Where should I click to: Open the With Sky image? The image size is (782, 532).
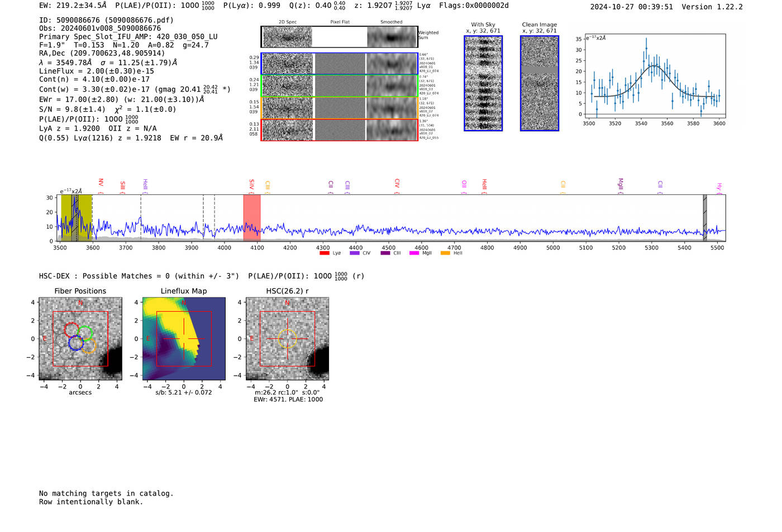pyautogui.click(x=483, y=83)
